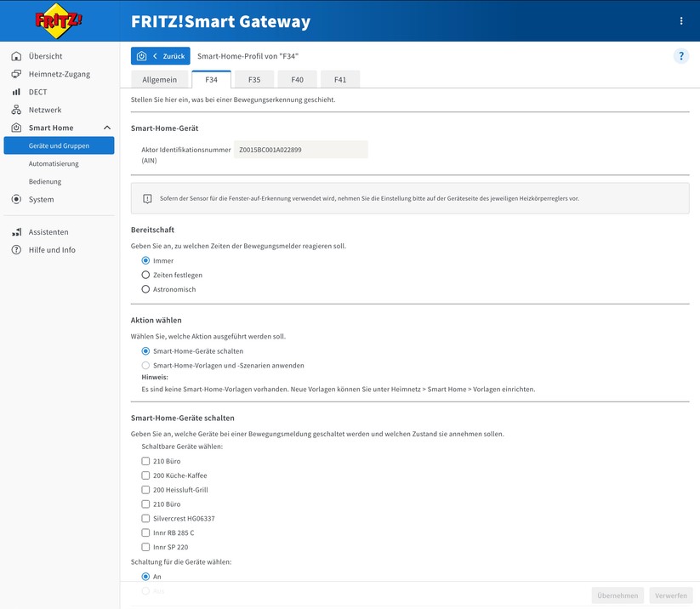Enable the Silvercrest HG06337 device
The image size is (700, 609).
coord(145,518)
